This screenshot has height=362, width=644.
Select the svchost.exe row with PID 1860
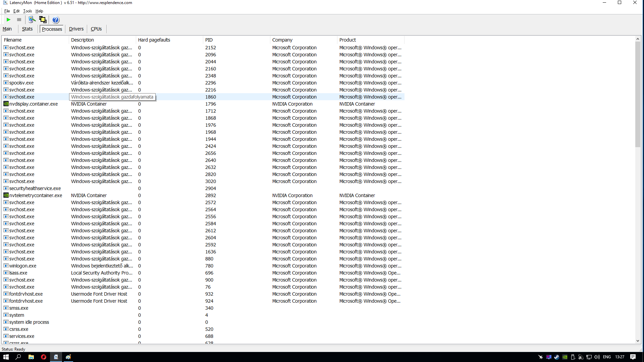coord(203,97)
